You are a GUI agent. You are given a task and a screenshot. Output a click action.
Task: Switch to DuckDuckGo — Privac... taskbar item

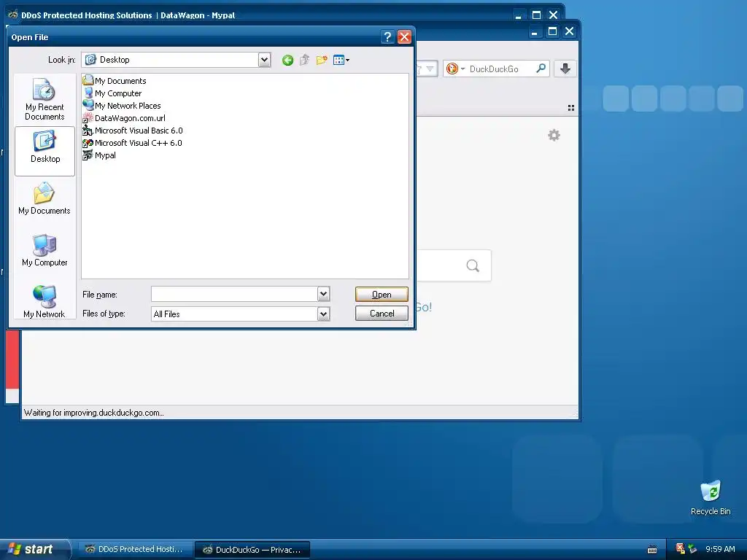[x=252, y=550]
